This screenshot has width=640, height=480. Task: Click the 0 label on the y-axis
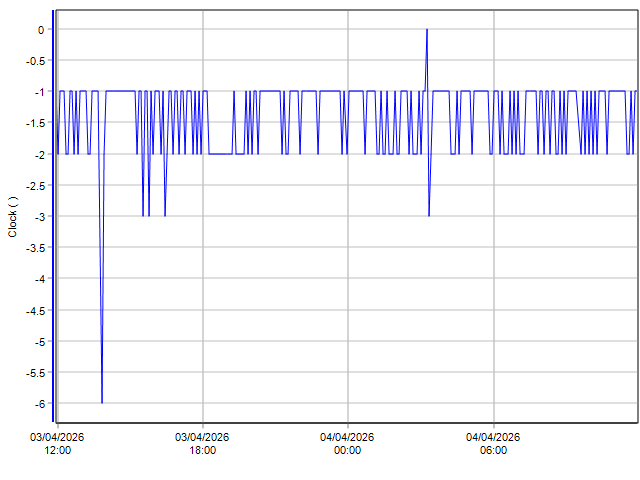tap(41, 30)
